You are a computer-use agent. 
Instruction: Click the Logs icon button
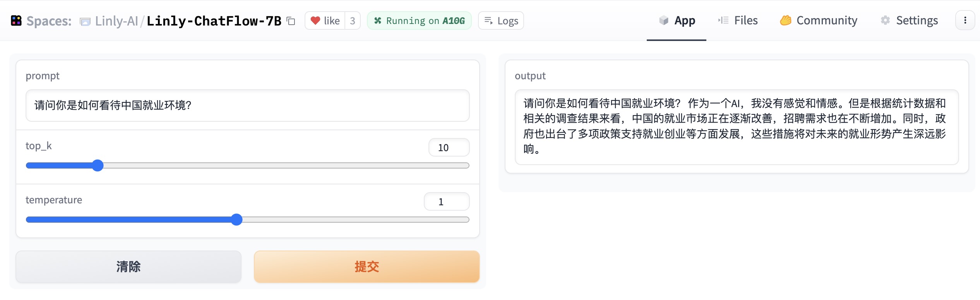(x=488, y=20)
